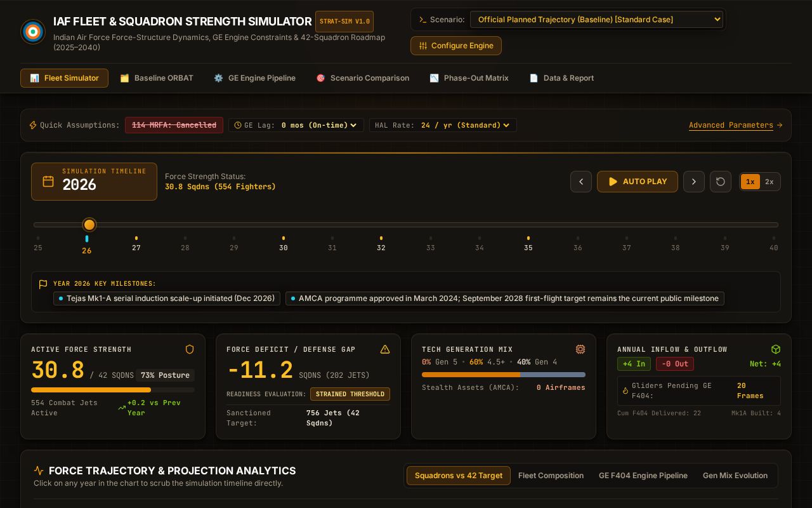This screenshot has height=508, width=812.
Task: Reset the simulation timeline
Action: (721, 182)
